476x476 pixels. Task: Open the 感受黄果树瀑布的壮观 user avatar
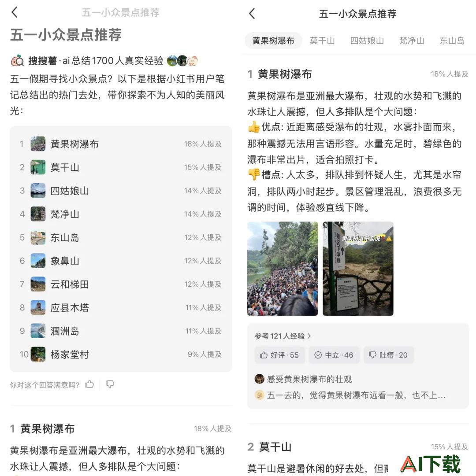click(259, 379)
